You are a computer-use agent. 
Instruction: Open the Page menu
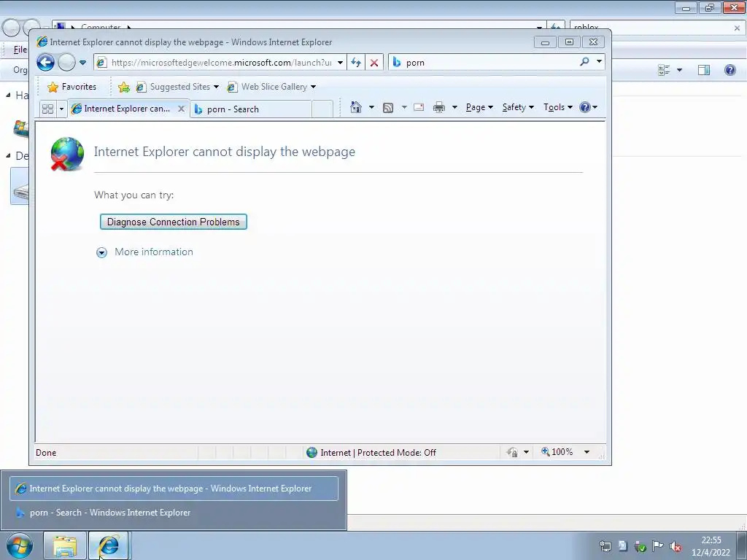(x=479, y=107)
